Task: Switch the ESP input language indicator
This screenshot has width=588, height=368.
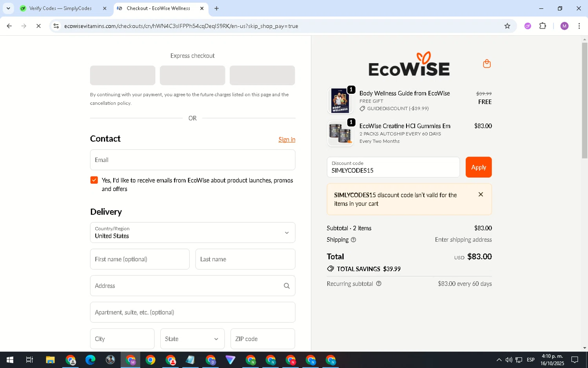Action: click(x=531, y=360)
